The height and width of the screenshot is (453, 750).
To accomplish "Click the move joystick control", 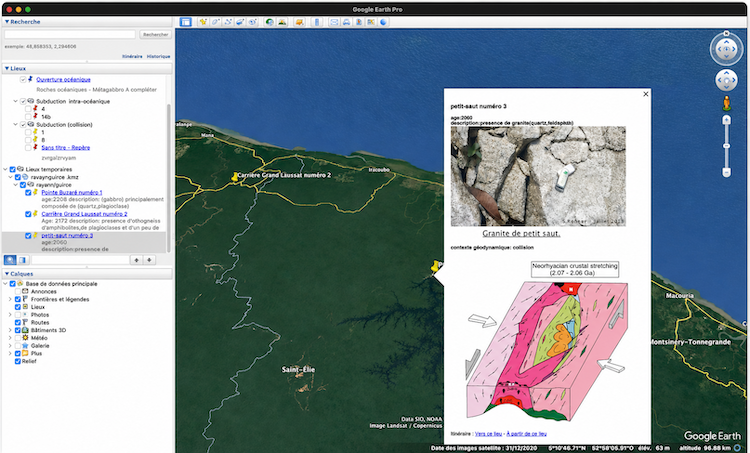I will (726, 80).
